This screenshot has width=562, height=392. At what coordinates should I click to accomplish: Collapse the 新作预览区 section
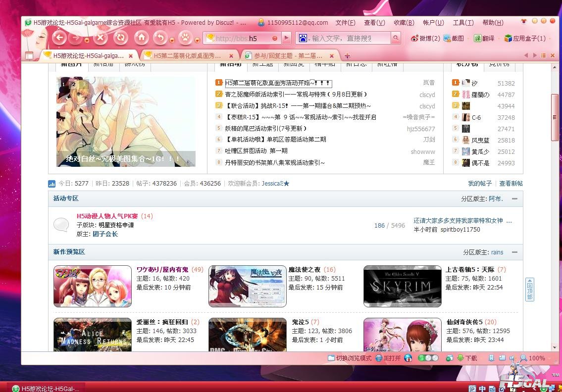[x=514, y=252]
